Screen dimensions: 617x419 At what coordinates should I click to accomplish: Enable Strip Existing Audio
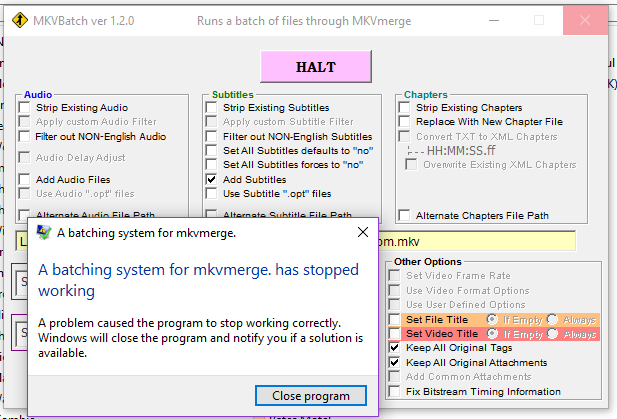coord(24,107)
